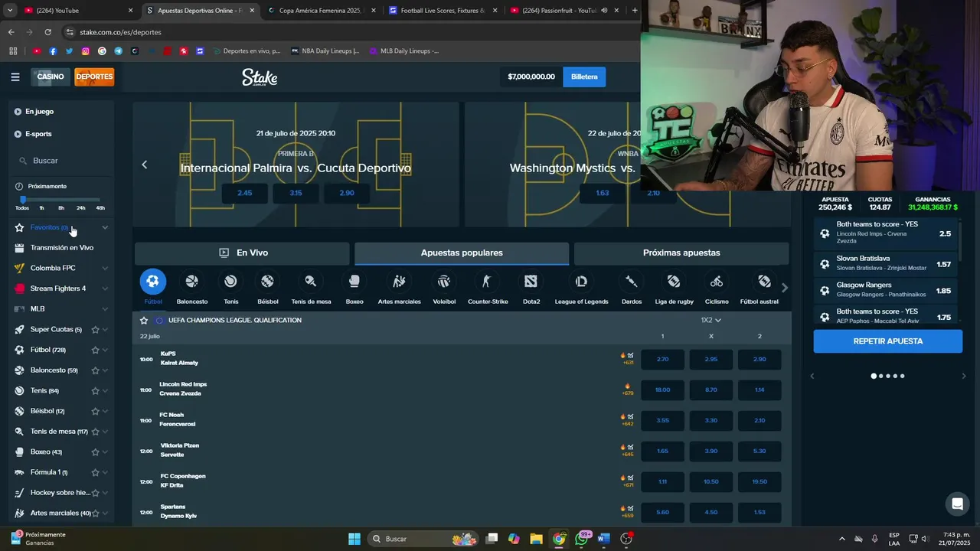Reload the browser page
The width and height of the screenshot is (980, 551).
click(x=47, y=32)
